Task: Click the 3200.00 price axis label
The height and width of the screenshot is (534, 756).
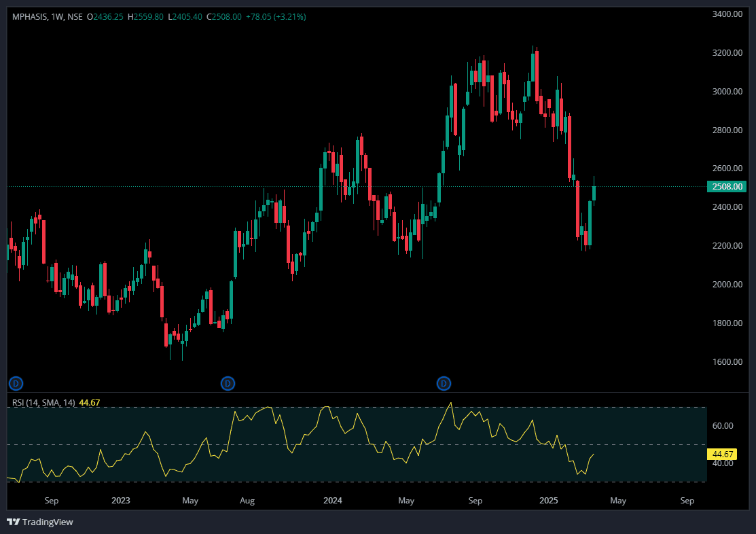Action: click(727, 52)
